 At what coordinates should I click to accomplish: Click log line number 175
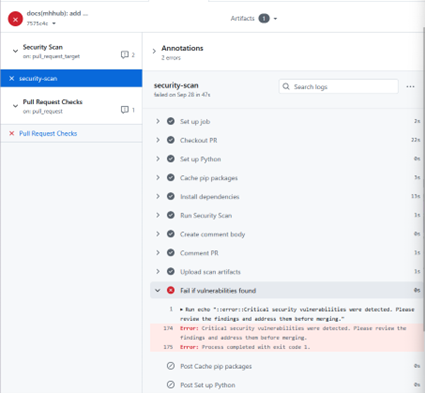168,347
